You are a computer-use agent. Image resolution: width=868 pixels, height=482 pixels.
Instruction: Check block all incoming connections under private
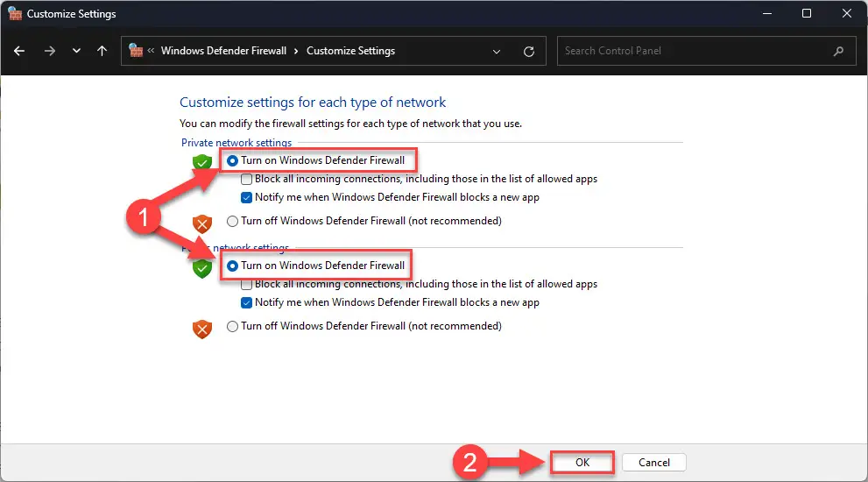point(246,179)
